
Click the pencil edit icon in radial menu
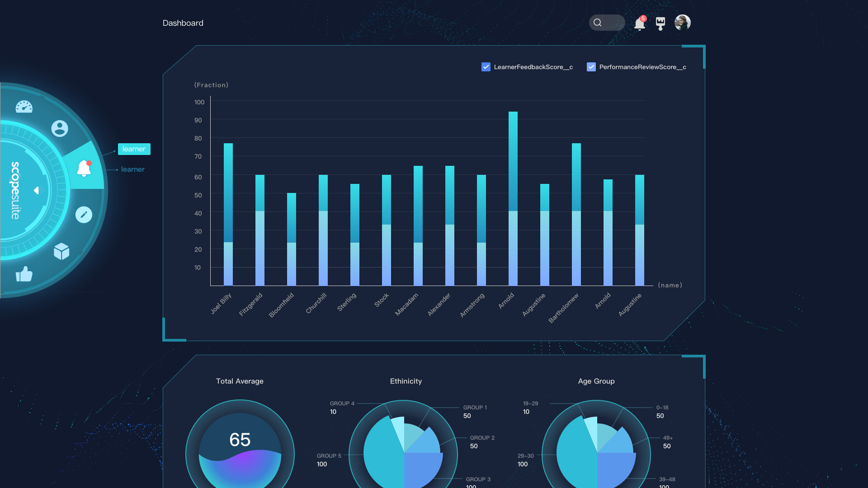tap(84, 215)
